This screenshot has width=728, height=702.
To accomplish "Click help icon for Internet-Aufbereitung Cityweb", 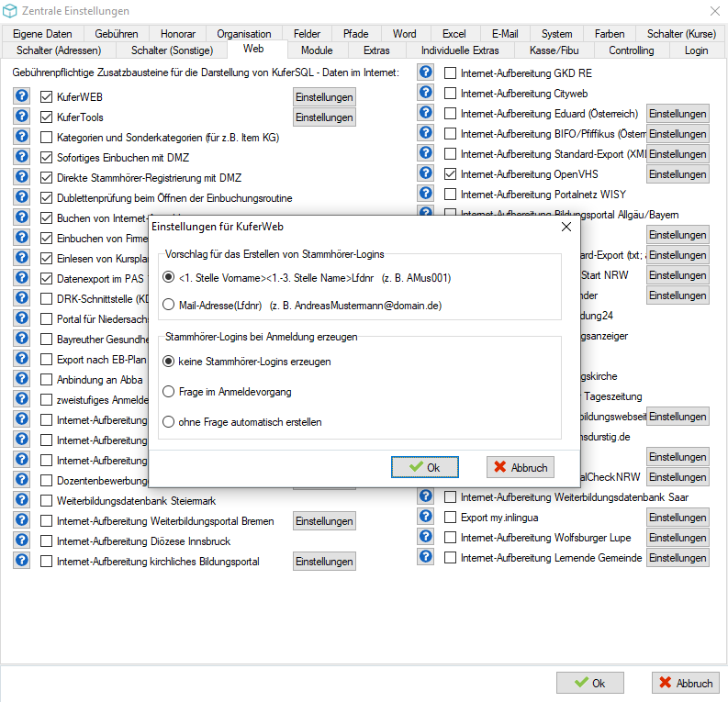I will point(425,93).
